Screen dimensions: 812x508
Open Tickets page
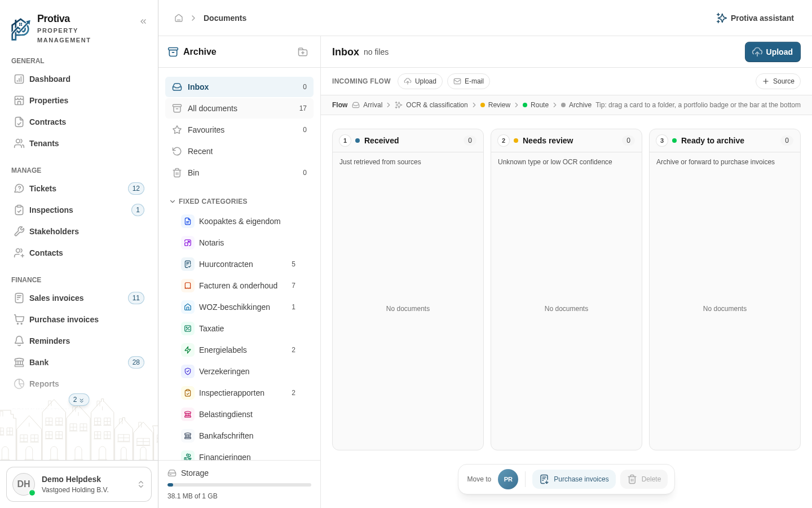(79, 189)
